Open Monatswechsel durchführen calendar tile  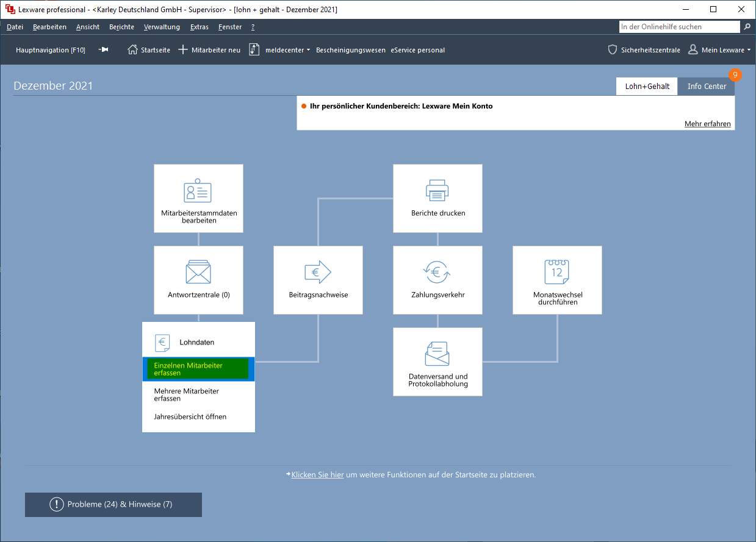[x=557, y=280]
